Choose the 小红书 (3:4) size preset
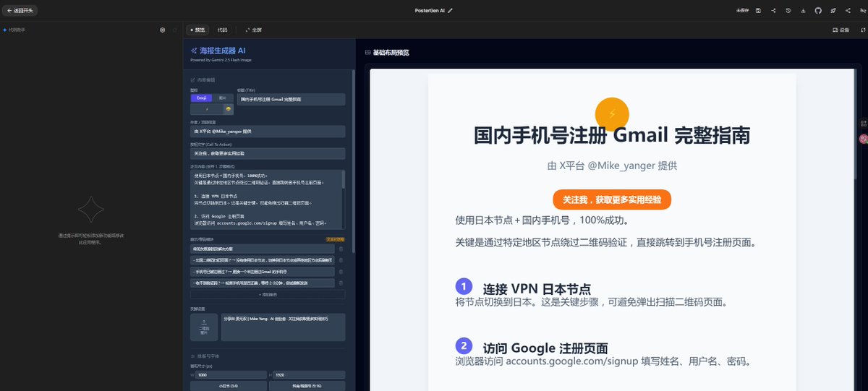 [228, 386]
